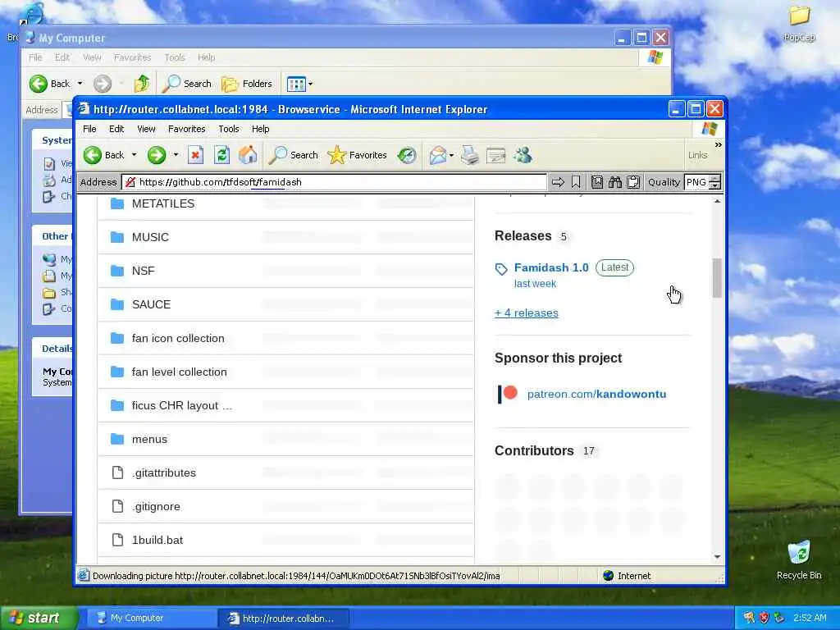The height and width of the screenshot is (630, 840).
Task: Click the History clock icon
Action: click(407, 155)
